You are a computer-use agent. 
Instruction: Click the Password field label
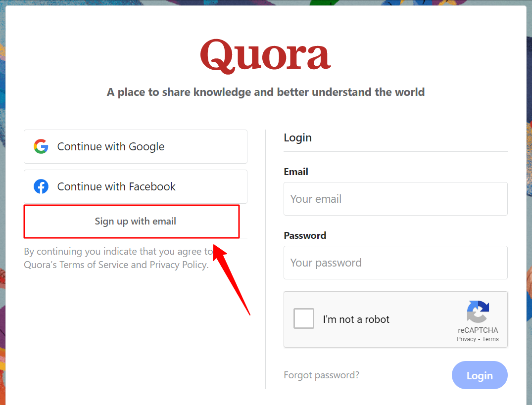(305, 235)
